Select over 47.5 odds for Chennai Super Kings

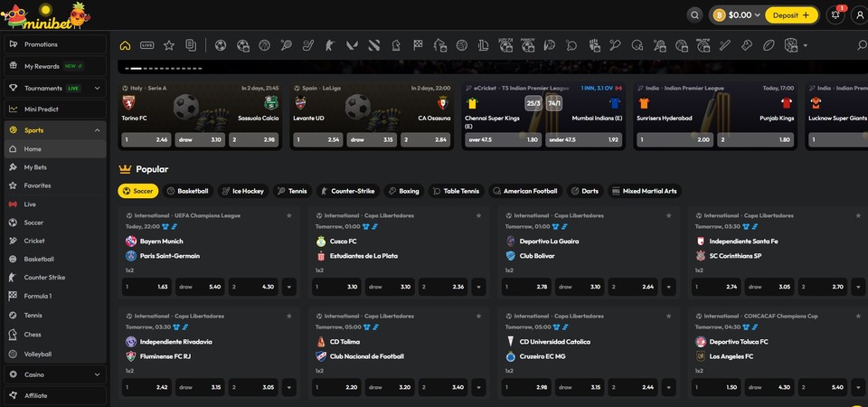click(x=504, y=139)
